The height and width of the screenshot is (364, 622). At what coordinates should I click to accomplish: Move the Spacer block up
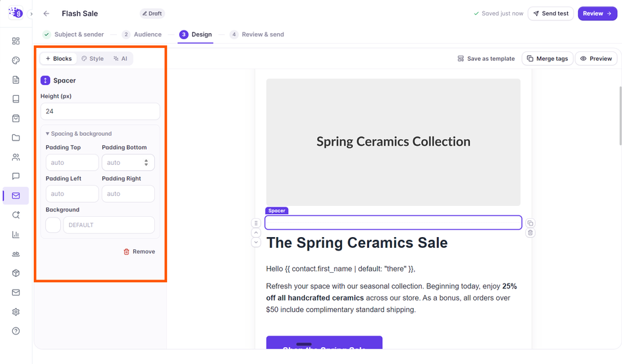(256, 233)
